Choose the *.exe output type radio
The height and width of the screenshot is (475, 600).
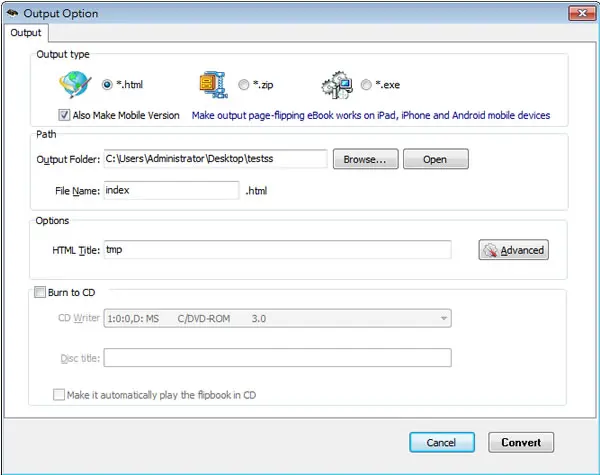(366, 85)
